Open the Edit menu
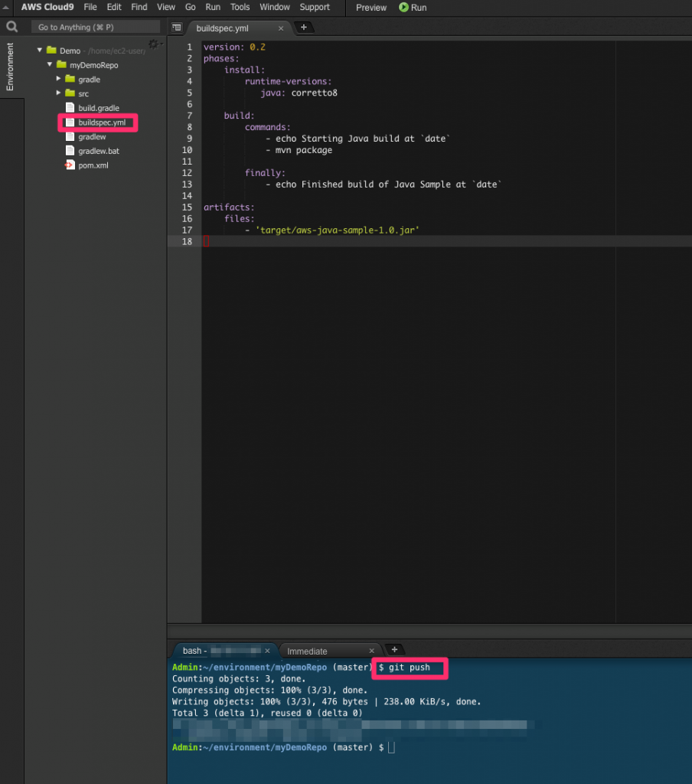 114,8
